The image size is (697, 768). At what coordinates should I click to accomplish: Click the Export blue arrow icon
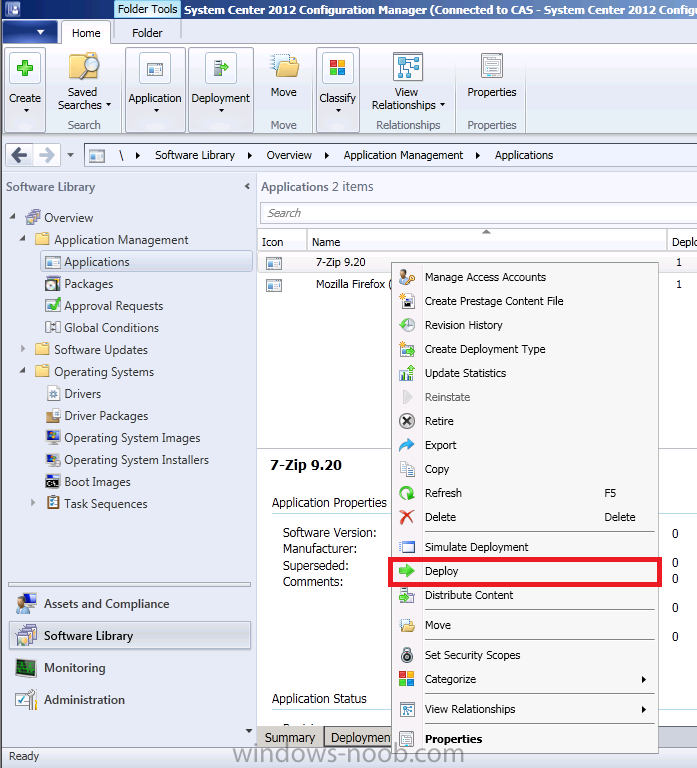coord(407,445)
